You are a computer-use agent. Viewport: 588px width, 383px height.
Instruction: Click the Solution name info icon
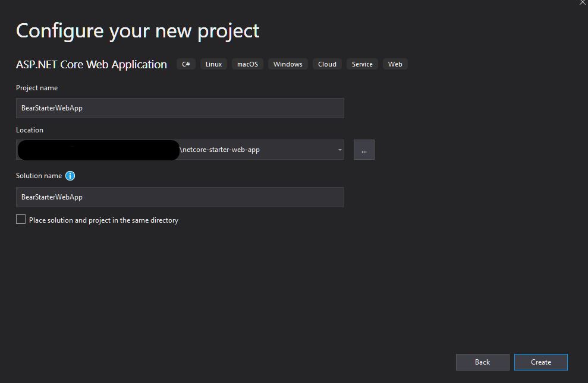tap(70, 176)
